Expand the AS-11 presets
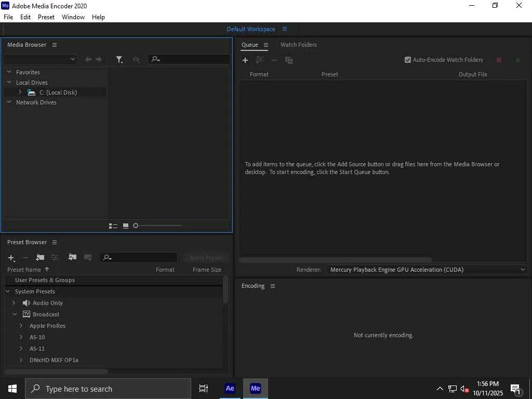 [x=21, y=349]
